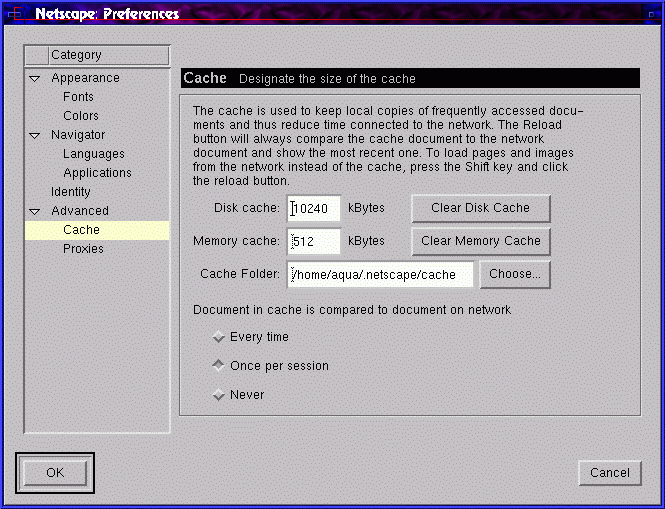Open the Identity preferences
665x509 pixels.
(x=70, y=192)
